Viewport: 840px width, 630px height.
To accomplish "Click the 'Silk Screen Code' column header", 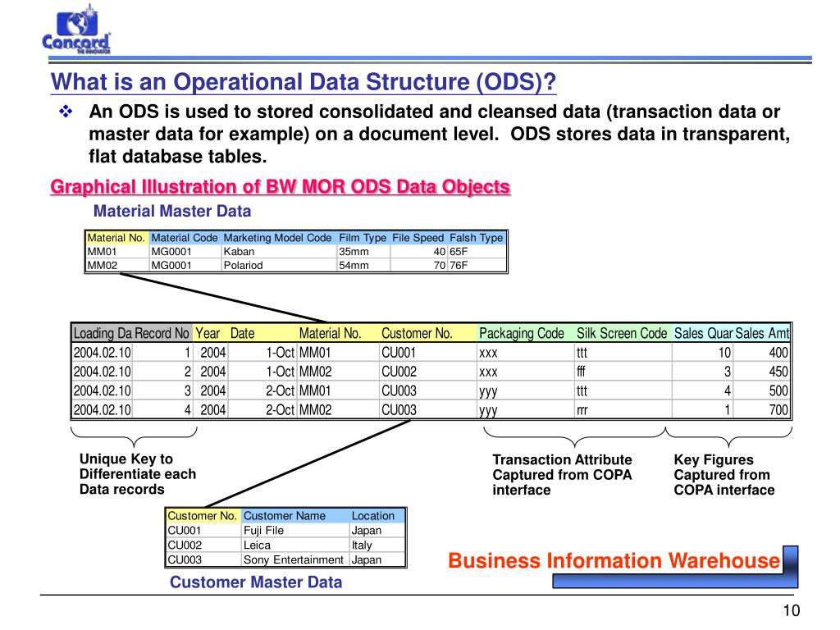I will [622, 334].
